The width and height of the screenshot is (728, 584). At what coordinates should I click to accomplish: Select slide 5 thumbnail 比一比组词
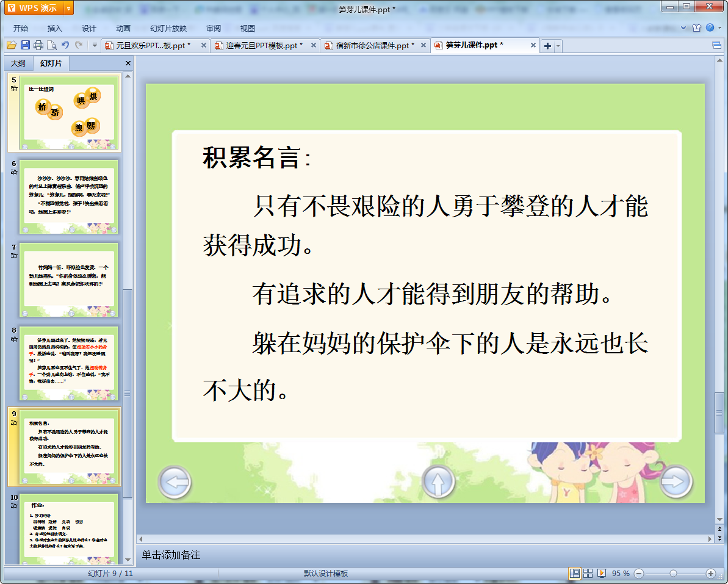pos(69,112)
